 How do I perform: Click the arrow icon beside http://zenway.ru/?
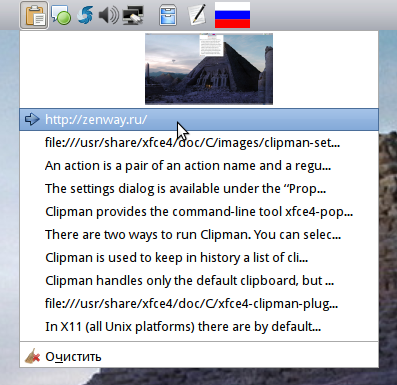tap(32, 119)
